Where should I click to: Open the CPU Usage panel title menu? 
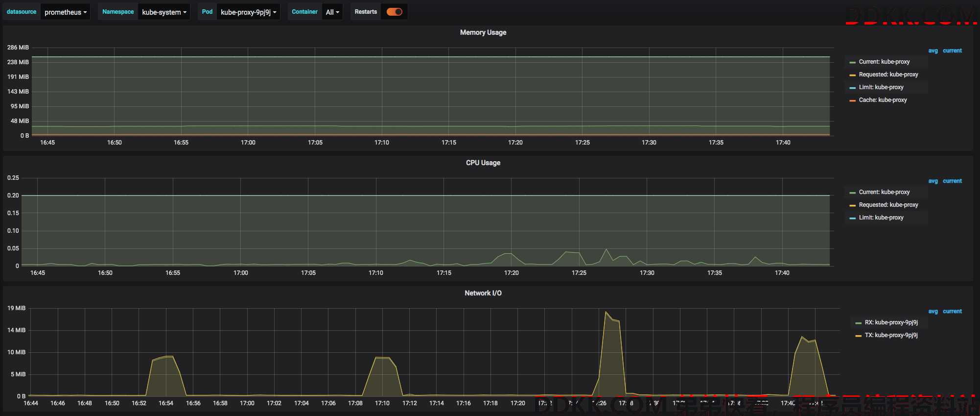point(483,163)
